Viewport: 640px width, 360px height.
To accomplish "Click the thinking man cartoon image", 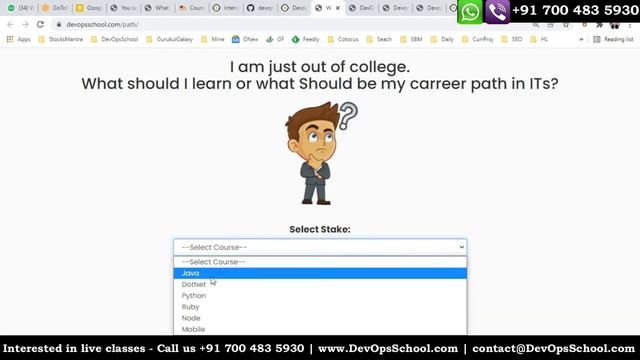I will tap(321, 153).
